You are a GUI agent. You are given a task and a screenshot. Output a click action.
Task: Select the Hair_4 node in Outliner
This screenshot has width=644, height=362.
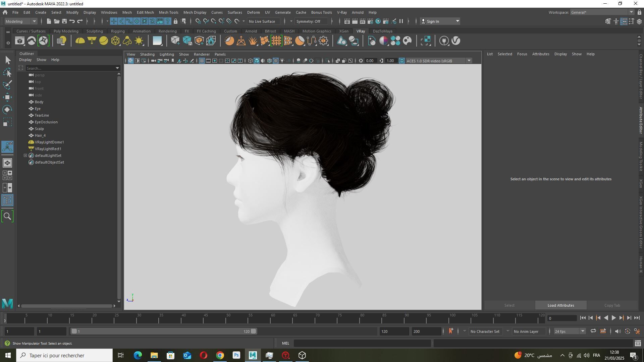(x=40, y=135)
